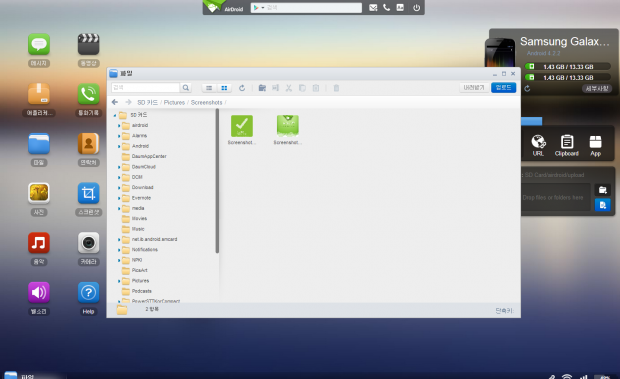Open the Clipboard tool in toolbox
The width and height of the screenshot is (620, 379).
567,145
